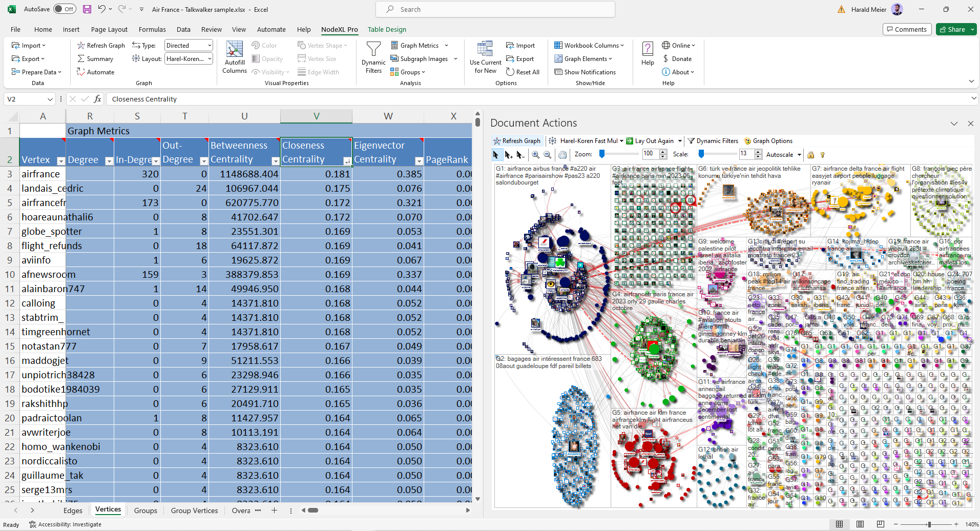
Task: Open the Table Design ribbon tab
Action: [387, 29]
